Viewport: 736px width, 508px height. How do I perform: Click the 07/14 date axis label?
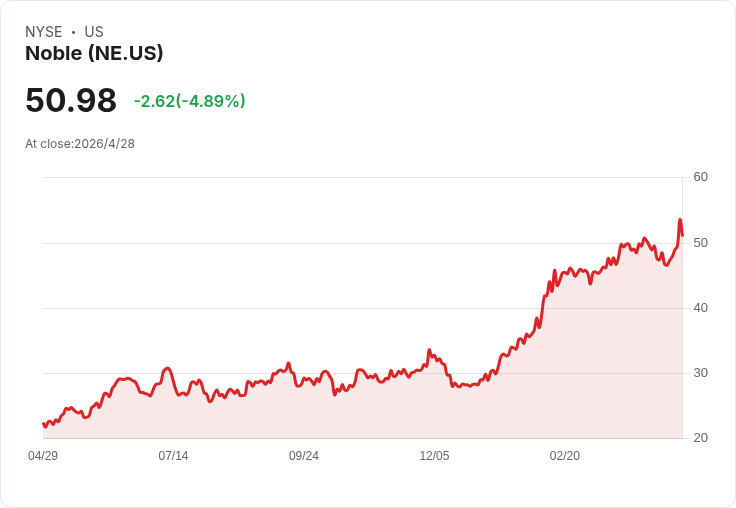[x=173, y=456]
